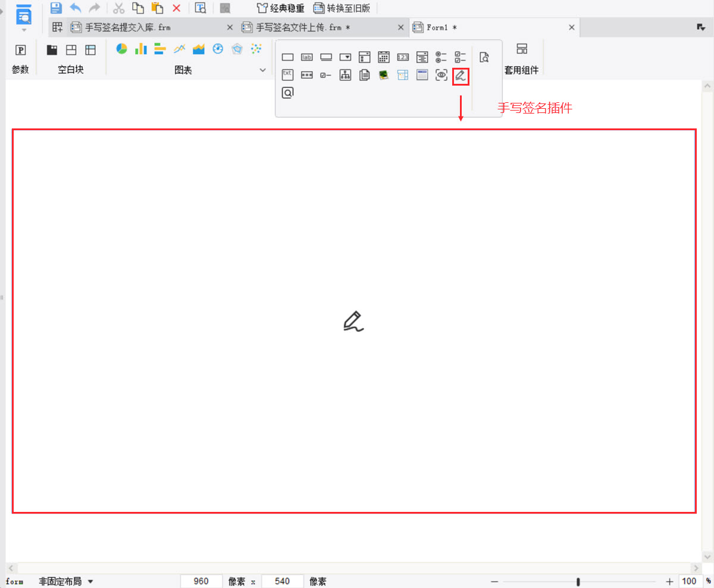Pick the drop-down box widget
The width and height of the screenshot is (714, 588).
point(345,57)
